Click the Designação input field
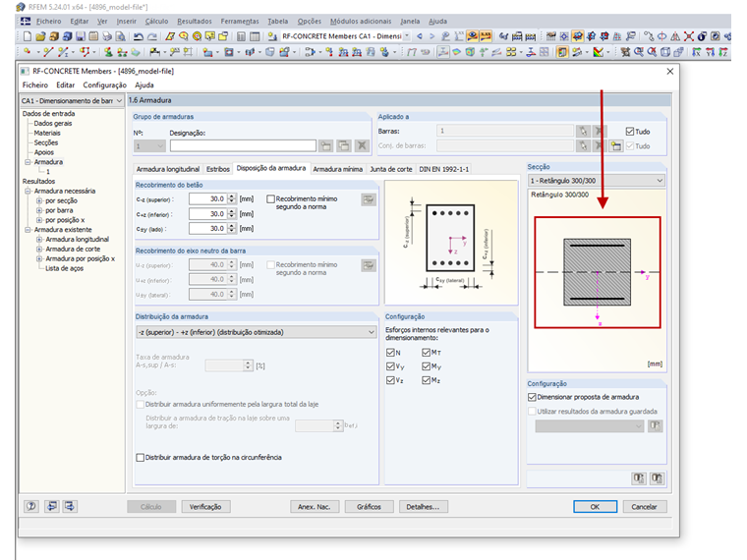The image size is (747, 560). click(x=243, y=145)
